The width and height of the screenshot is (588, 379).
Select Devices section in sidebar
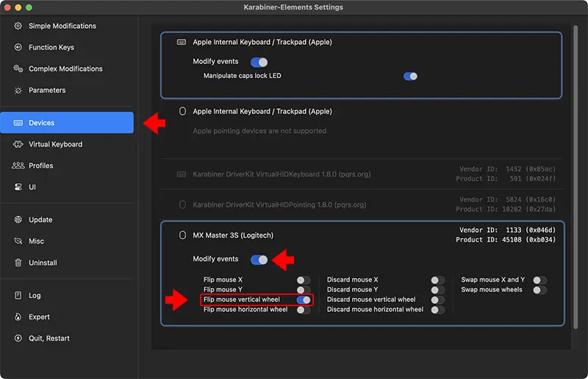coord(67,123)
